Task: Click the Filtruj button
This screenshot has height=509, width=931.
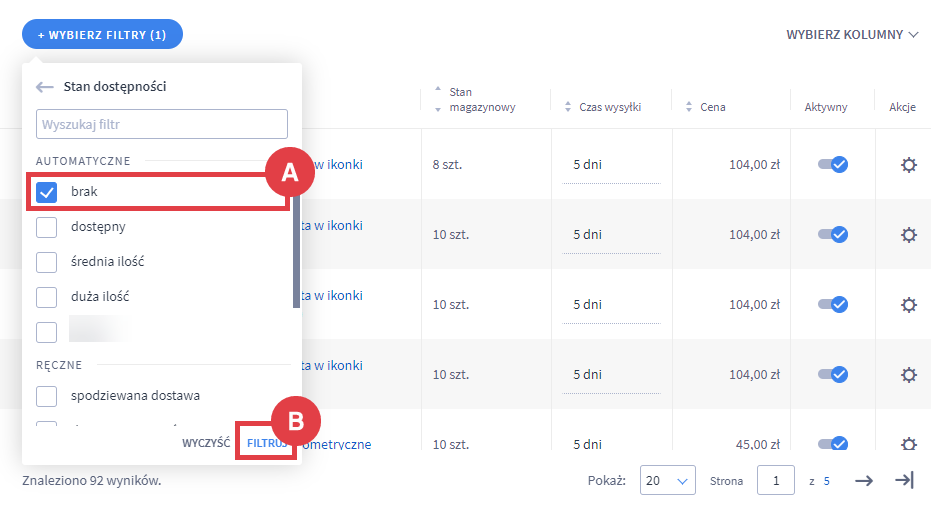Action: (267, 442)
